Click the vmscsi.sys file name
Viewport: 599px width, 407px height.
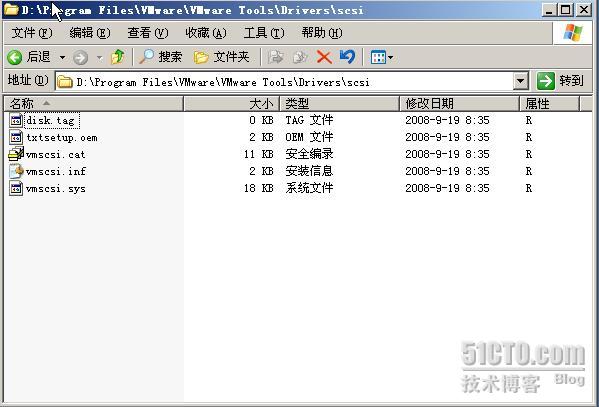click(56, 188)
